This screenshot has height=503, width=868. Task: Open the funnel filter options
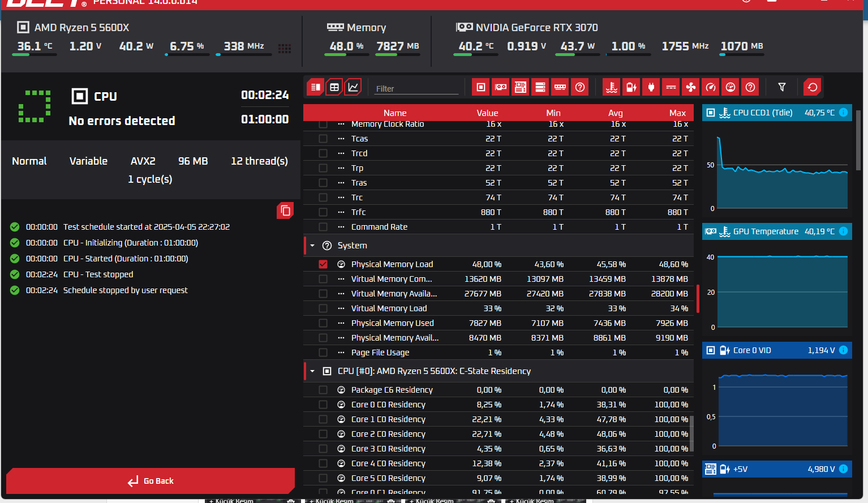pos(782,87)
